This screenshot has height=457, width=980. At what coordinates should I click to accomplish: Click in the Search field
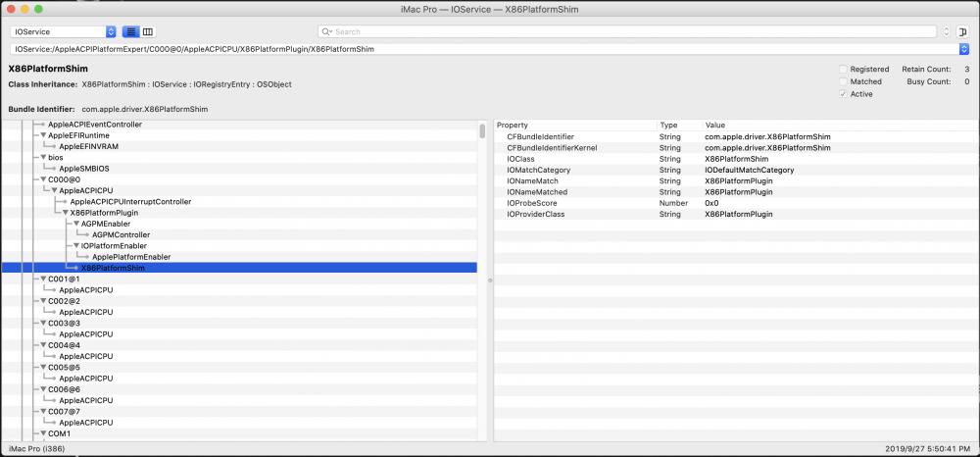(x=627, y=32)
